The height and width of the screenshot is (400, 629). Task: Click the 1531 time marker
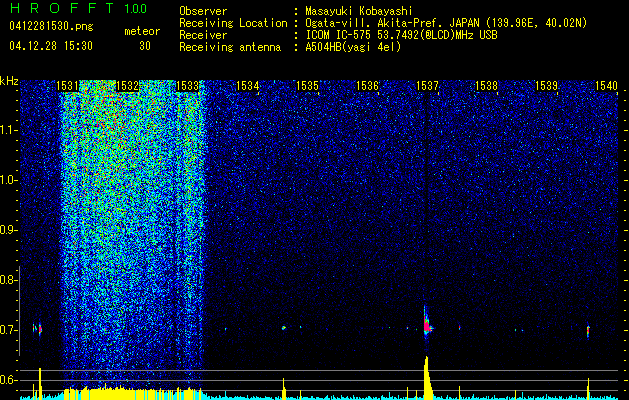67,86
